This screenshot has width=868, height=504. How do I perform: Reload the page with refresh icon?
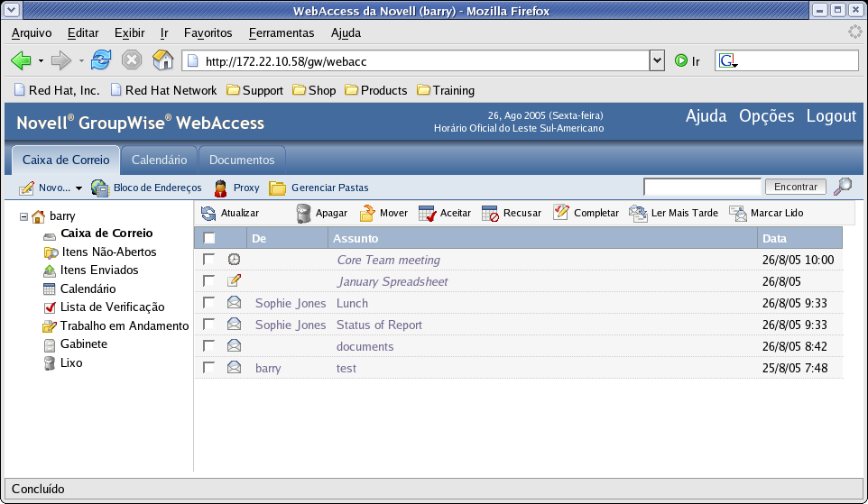pyautogui.click(x=101, y=60)
